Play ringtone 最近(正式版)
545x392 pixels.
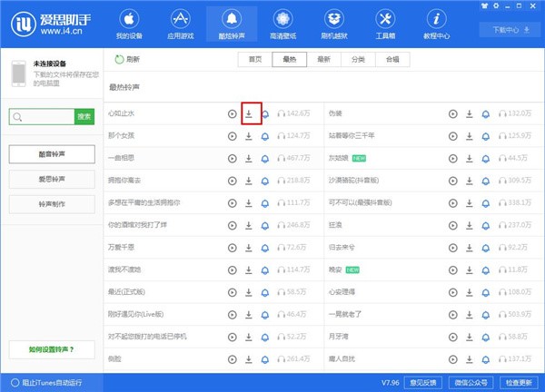click(x=233, y=292)
